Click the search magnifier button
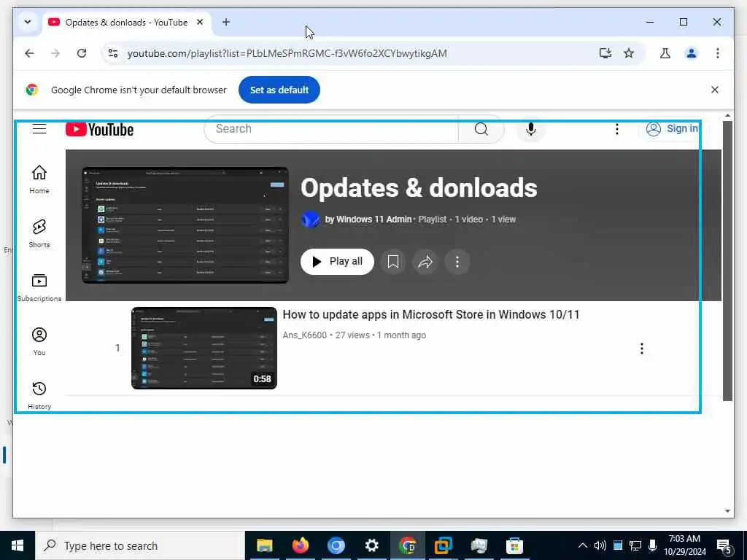The width and height of the screenshot is (747, 560). pos(481,129)
